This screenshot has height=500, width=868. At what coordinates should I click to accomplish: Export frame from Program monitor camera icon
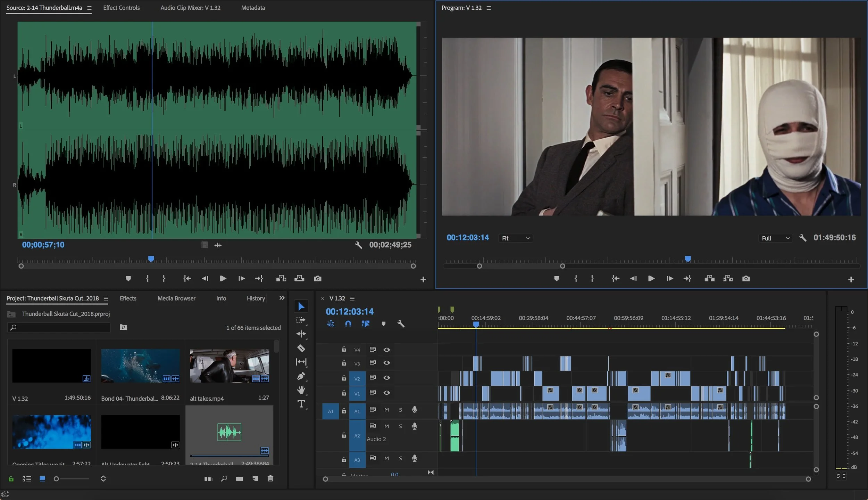(746, 279)
